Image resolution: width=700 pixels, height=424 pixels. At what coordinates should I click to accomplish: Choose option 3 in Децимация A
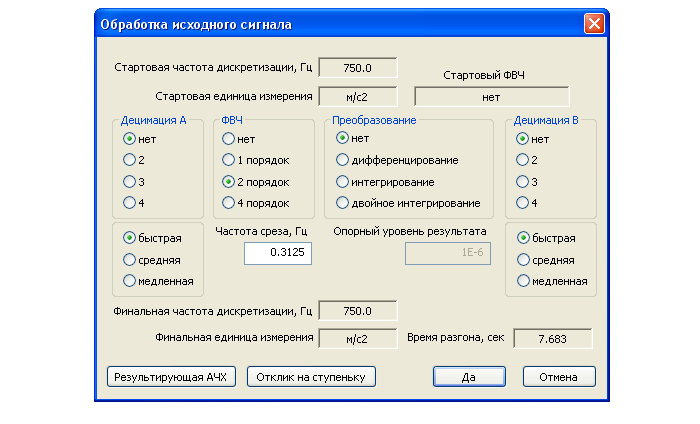128,182
